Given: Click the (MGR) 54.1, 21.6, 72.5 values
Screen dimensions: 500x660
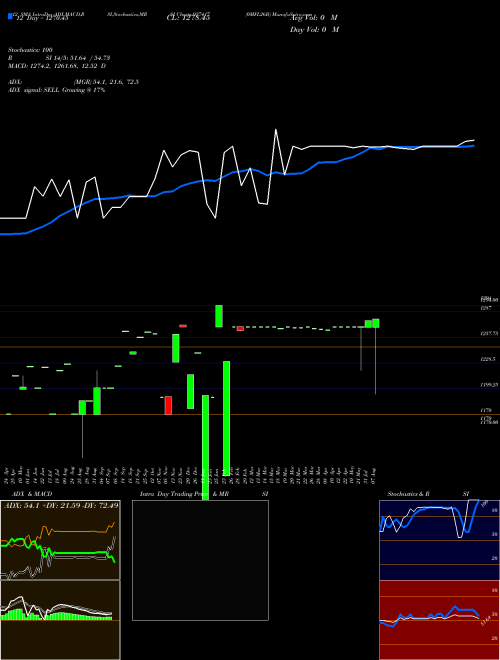Looking at the screenshot, I should tap(106, 82).
